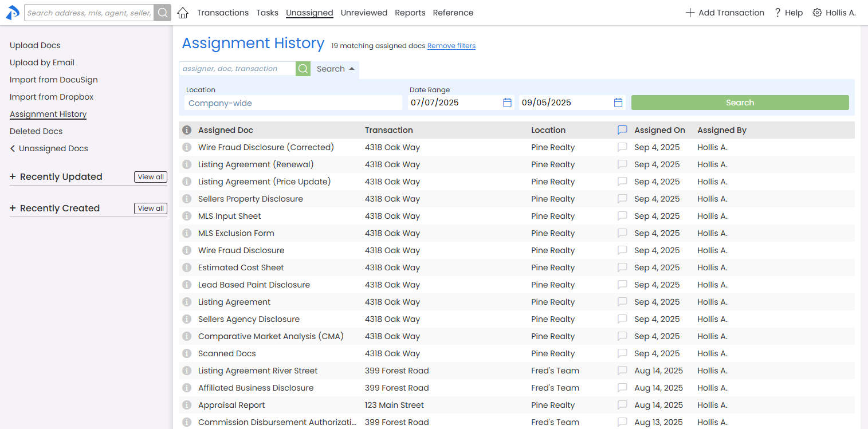Click the comment column header icon
Image resolution: width=868 pixels, height=429 pixels.
tap(622, 130)
